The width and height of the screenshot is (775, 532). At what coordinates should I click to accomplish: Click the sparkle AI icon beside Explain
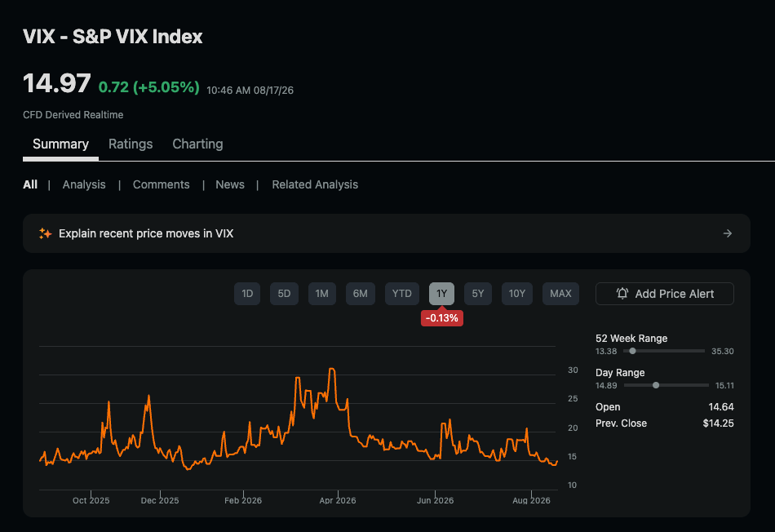pos(46,233)
